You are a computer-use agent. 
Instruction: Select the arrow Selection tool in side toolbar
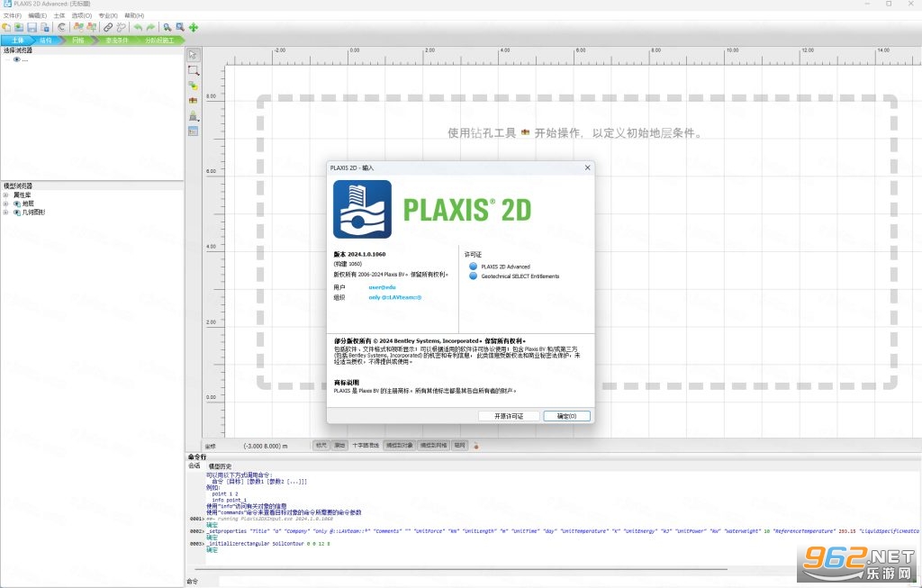coord(193,55)
